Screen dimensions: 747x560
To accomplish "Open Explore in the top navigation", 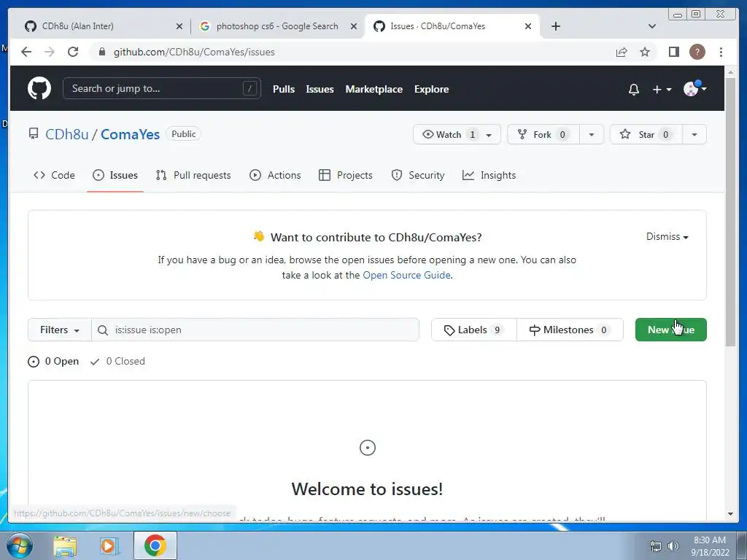I will (x=432, y=89).
